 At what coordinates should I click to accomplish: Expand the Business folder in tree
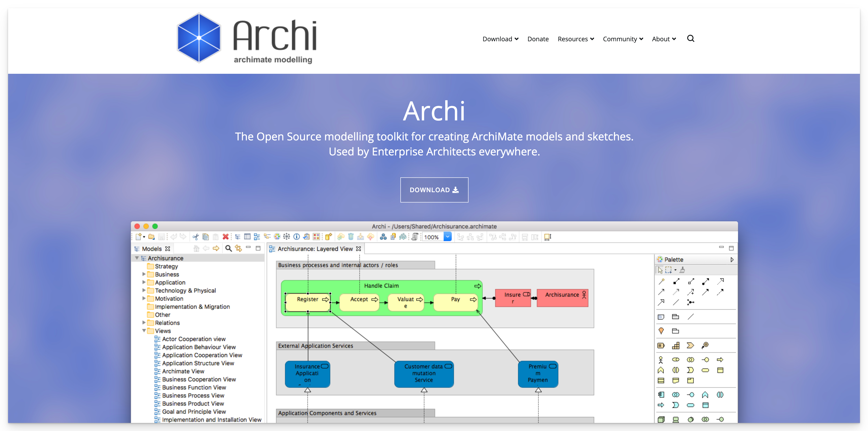(x=144, y=274)
